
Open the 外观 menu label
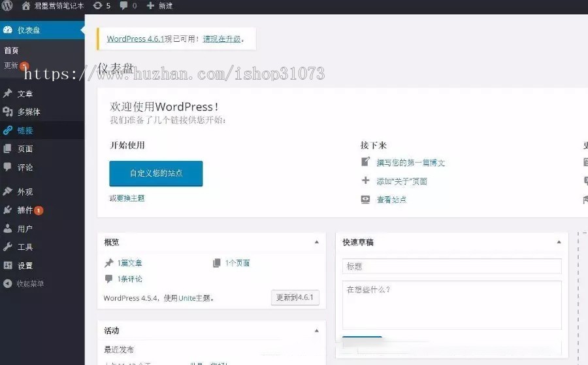coord(25,192)
